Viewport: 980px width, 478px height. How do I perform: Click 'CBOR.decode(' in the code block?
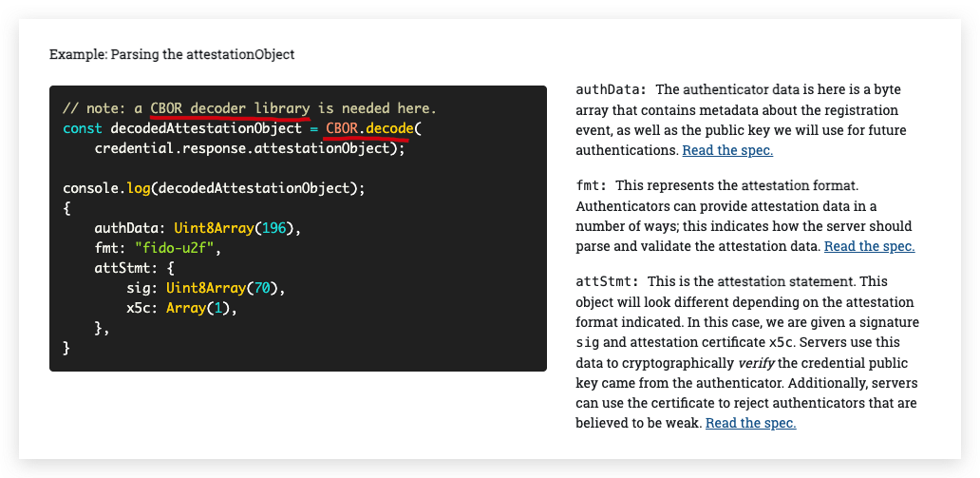click(374, 129)
